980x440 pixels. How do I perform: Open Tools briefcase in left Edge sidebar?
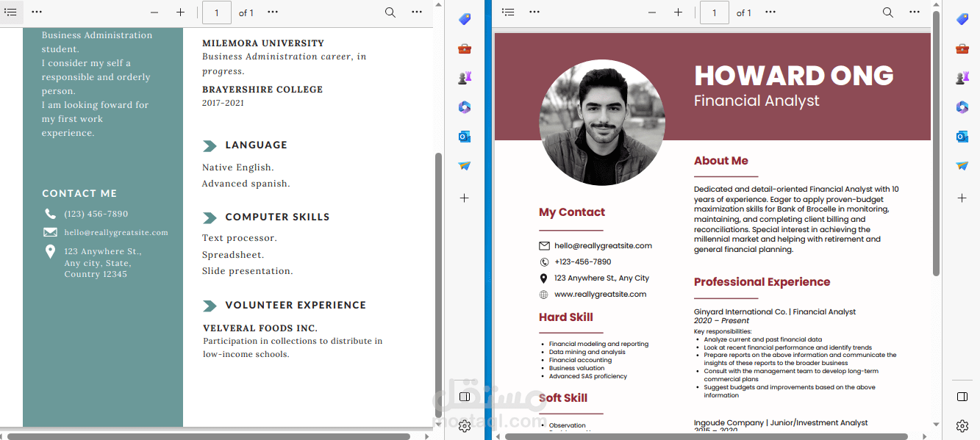465,48
